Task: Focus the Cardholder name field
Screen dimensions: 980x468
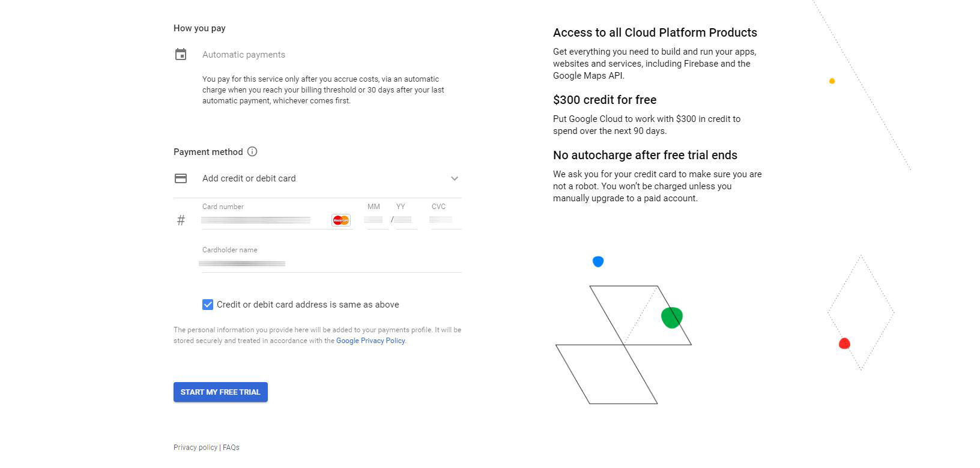Action: point(331,263)
